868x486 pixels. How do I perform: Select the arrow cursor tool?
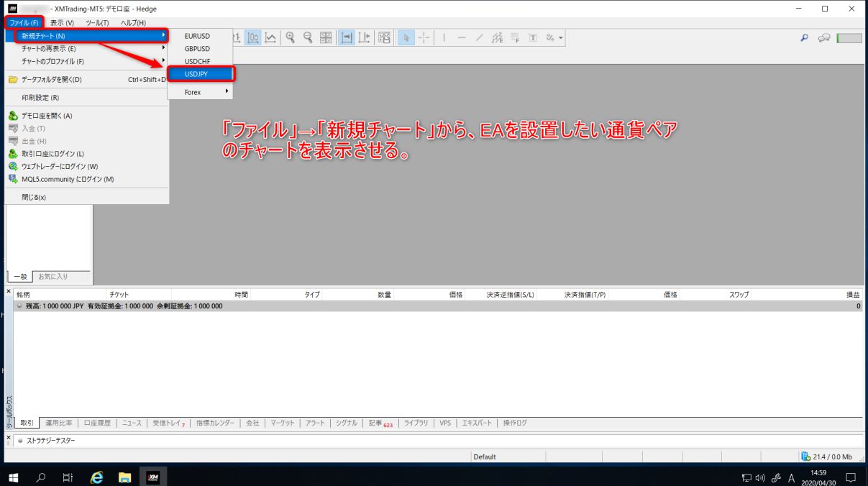click(x=406, y=37)
